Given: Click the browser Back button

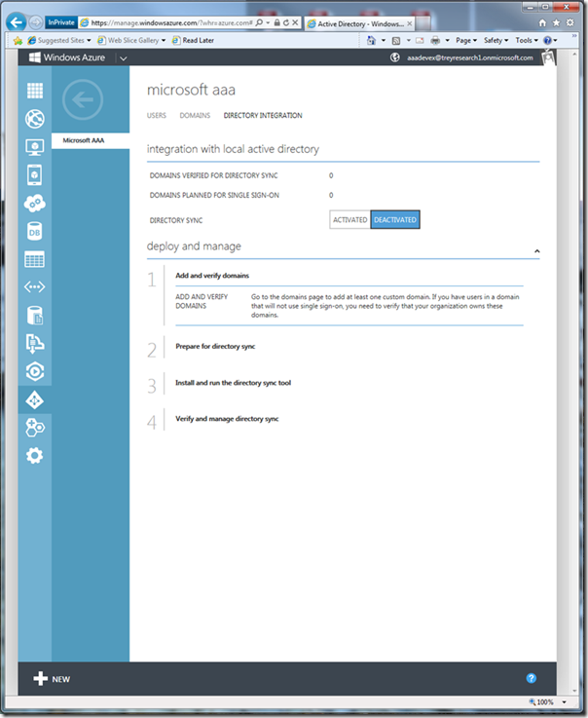Looking at the screenshot, I should point(16,22).
